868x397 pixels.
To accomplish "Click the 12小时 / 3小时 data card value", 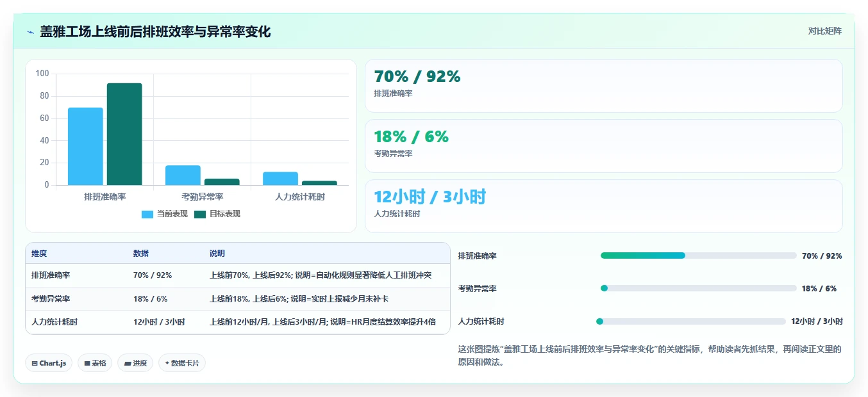I will [430, 197].
